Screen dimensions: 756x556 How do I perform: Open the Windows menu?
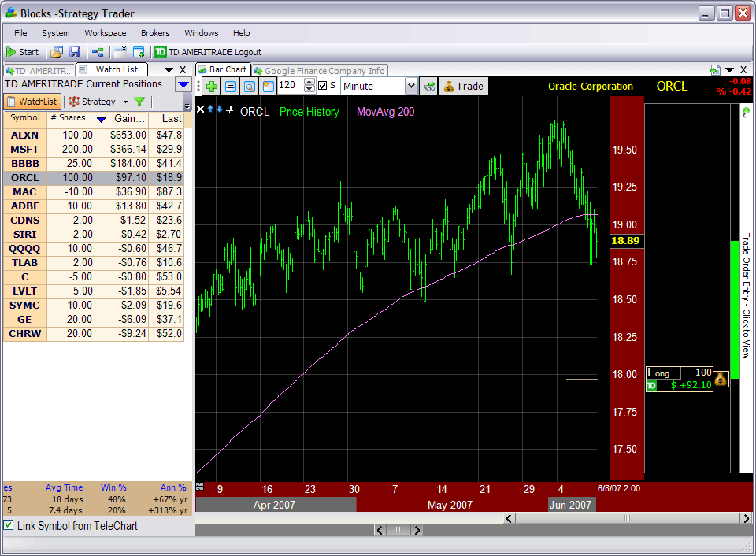click(x=201, y=33)
